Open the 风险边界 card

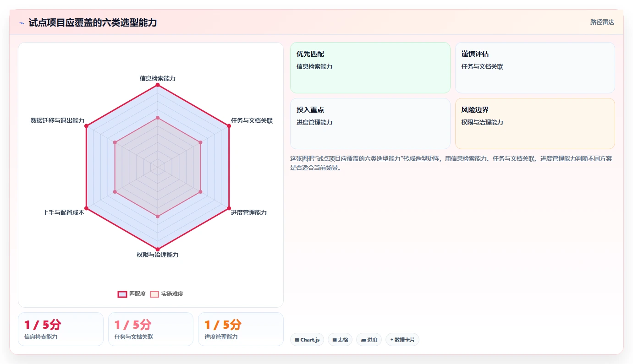pyautogui.click(x=535, y=124)
